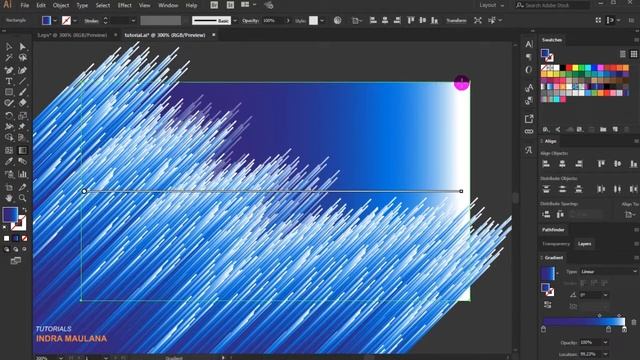Switch to the Transparency tab
Viewport: 640px width, 360px height.
pos(556,244)
